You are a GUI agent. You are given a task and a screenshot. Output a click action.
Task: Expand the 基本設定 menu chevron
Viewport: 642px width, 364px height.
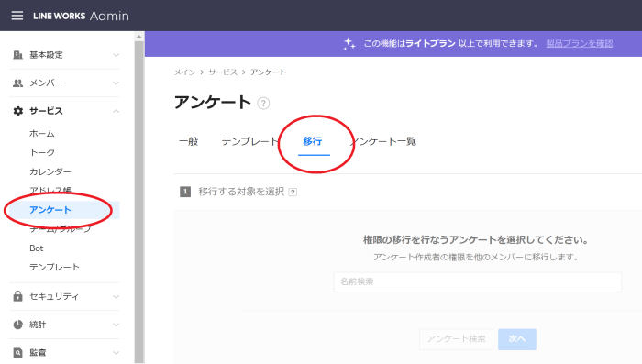[x=116, y=55]
